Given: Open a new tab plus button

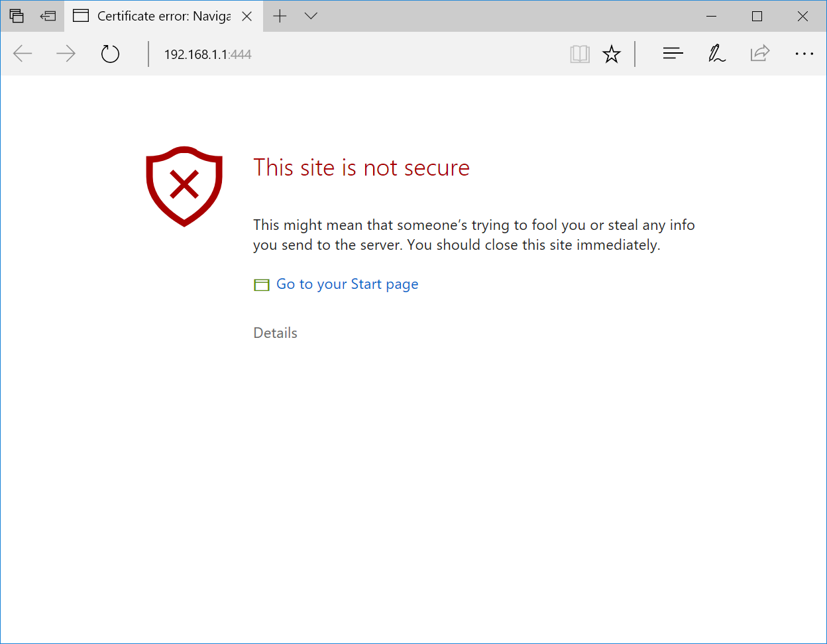Looking at the screenshot, I should [280, 16].
